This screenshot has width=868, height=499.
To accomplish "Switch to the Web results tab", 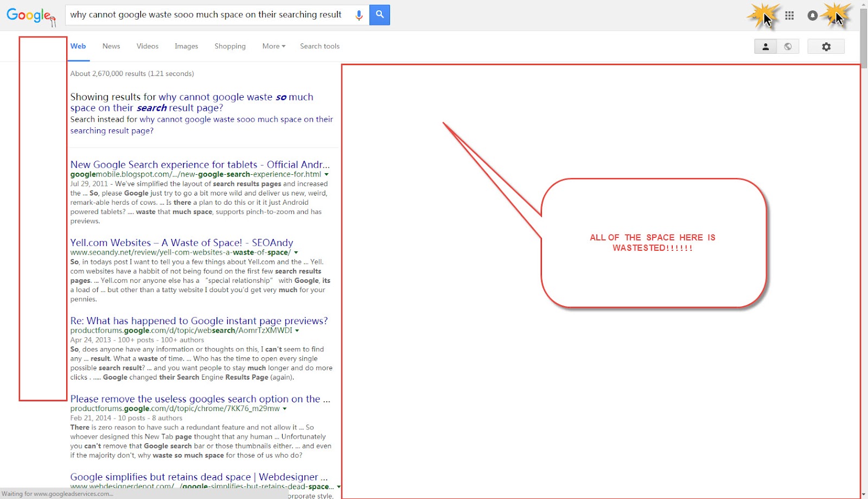I will click(x=78, y=46).
